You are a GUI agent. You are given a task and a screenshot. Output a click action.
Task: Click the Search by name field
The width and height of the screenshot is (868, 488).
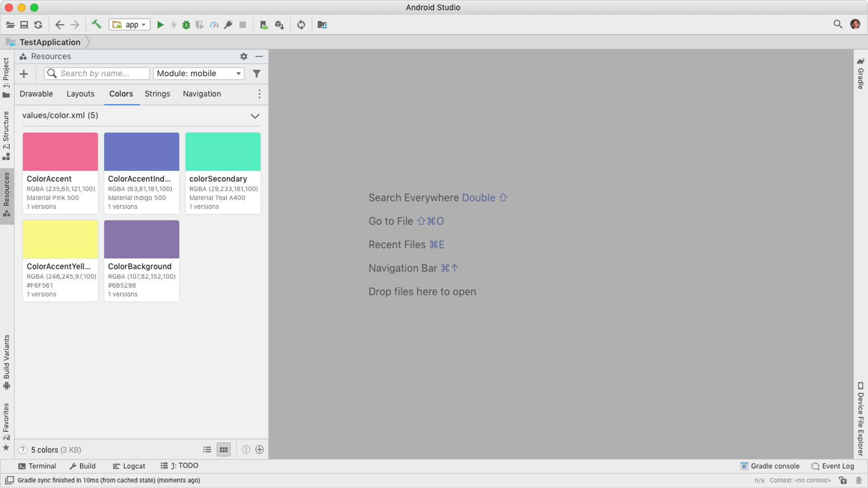coord(97,74)
